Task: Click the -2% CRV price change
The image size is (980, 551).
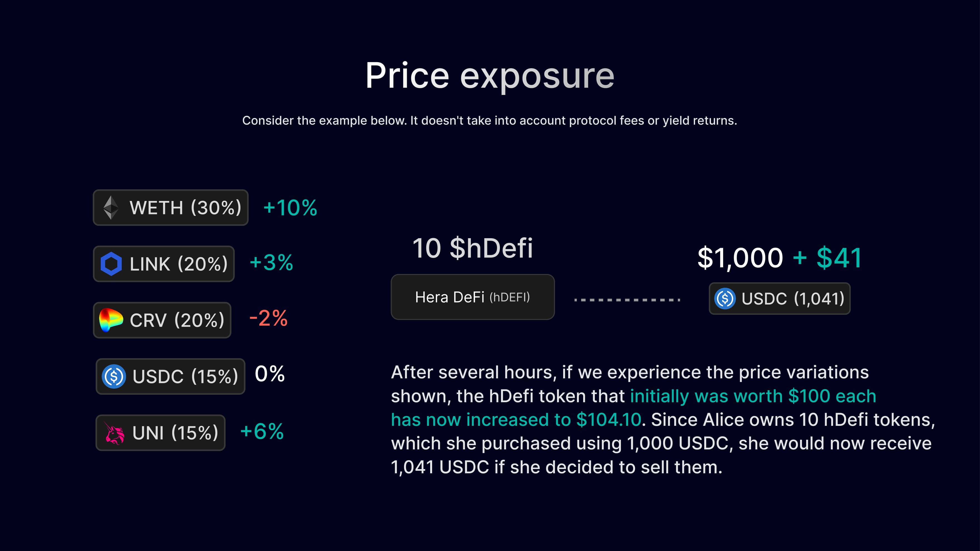Action: (x=269, y=318)
